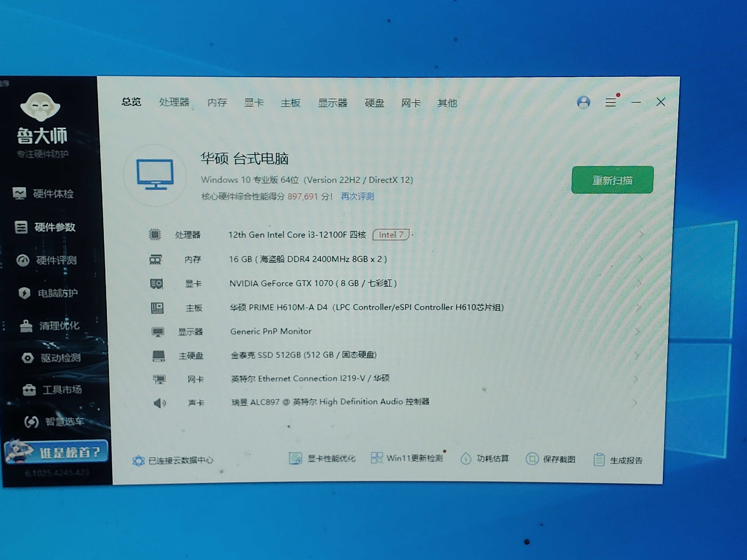Expand the 主板 PRIME H610M row arrow
Viewport: 747px width, 560px height.
pyautogui.click(x=639, y=307)
